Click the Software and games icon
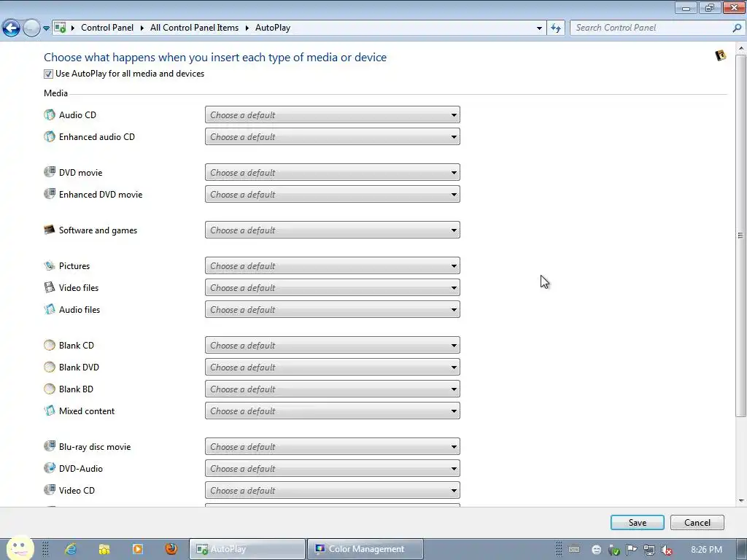Viewport: 747px width, 560px height. coord(50,230)
